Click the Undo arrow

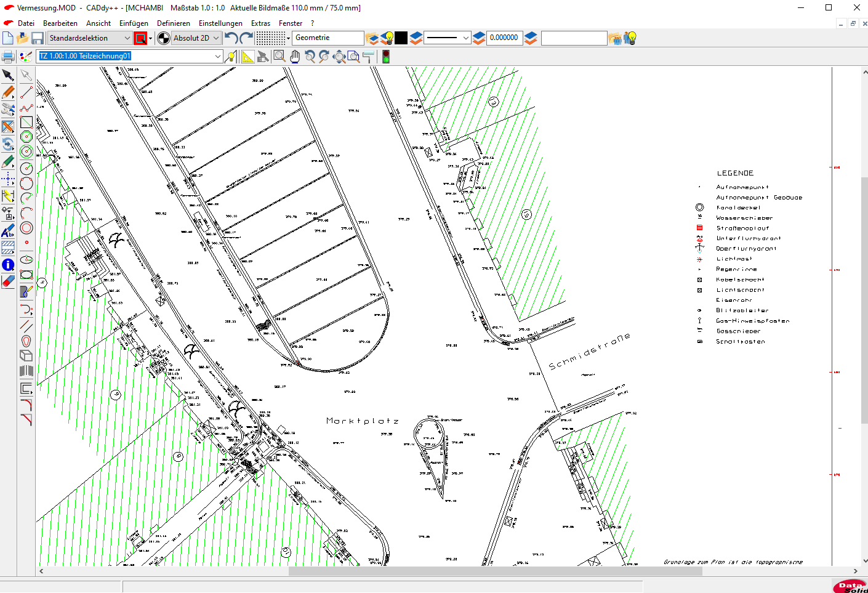231,38
